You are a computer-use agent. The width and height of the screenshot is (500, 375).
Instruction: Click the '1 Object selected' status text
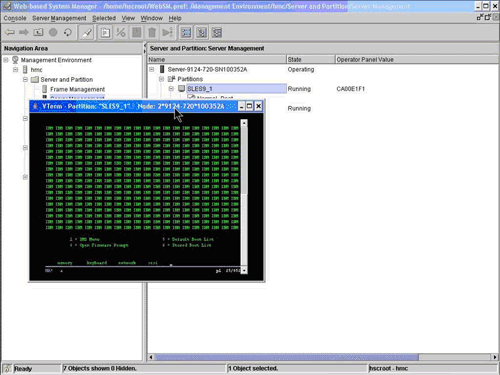pyautogui.click(x=253, y=368)
